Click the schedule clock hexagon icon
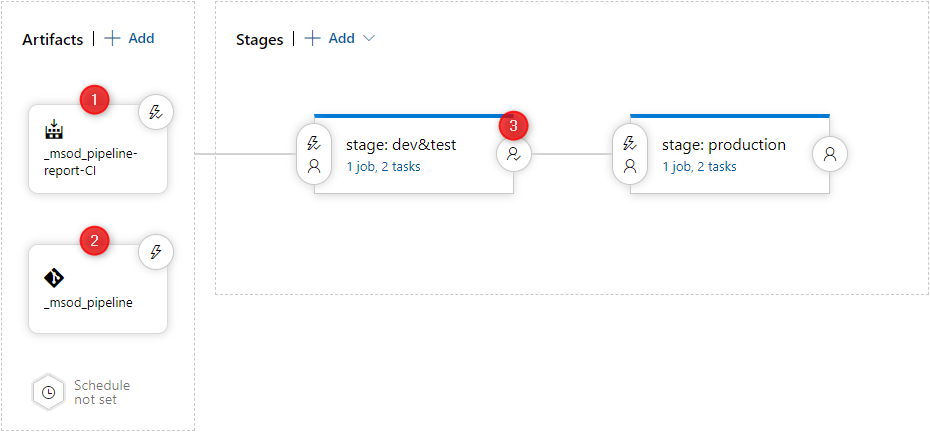Viewport: 930px width, 433px height. (x=49, y=392)
